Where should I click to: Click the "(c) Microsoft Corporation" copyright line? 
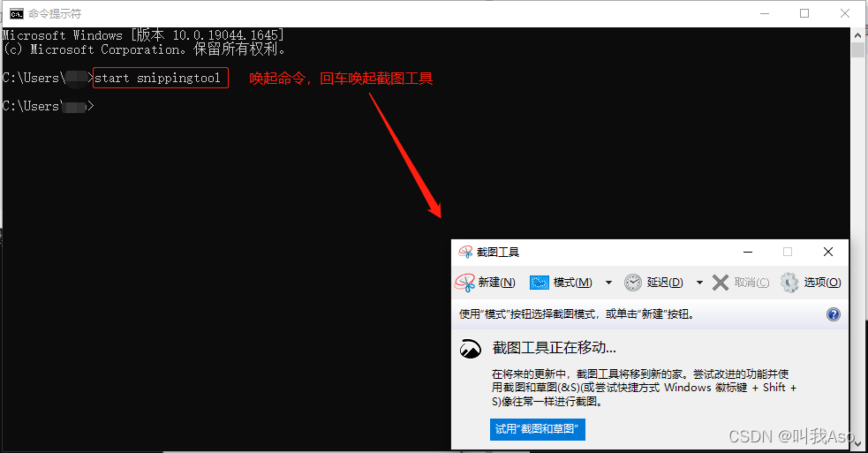(144, 49)
